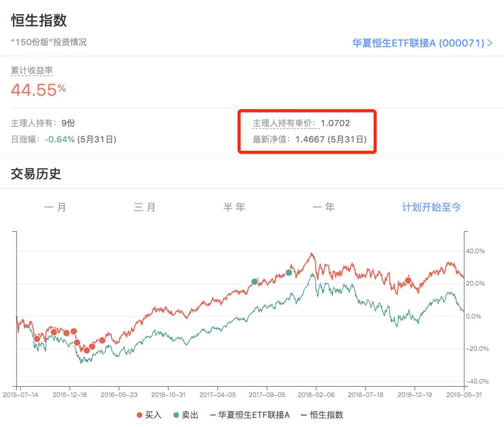Click the 恒生指数 page heading
This screenshot has width=504, height=427.
[39, 20]
